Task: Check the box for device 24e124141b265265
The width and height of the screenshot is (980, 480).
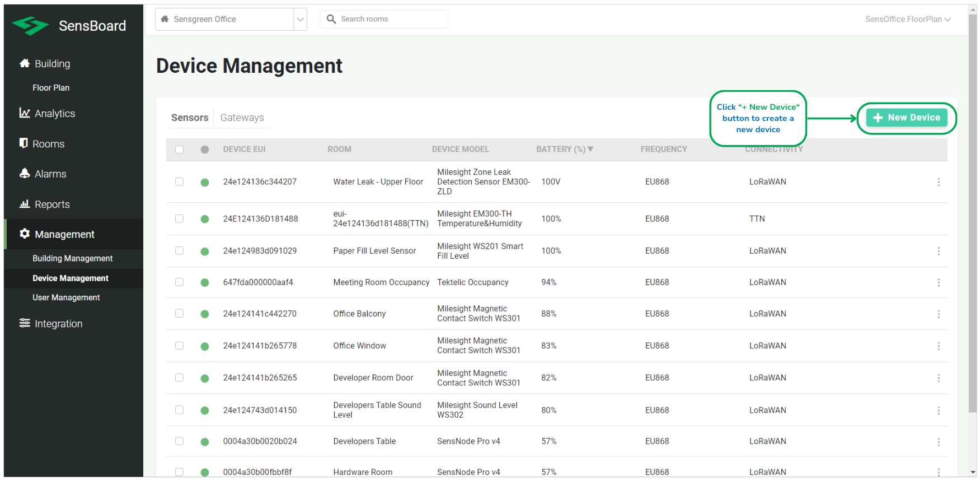Action: pyautogui.click(x=179, y=378)
